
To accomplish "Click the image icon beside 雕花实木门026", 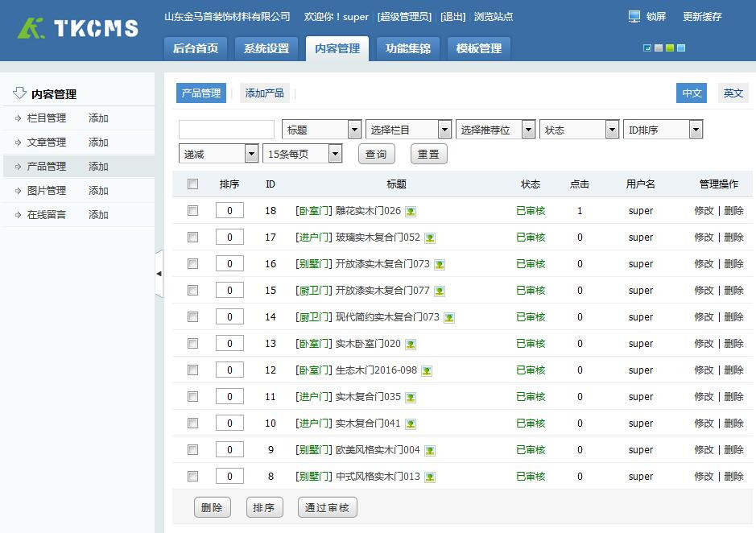I will [411, 212].
